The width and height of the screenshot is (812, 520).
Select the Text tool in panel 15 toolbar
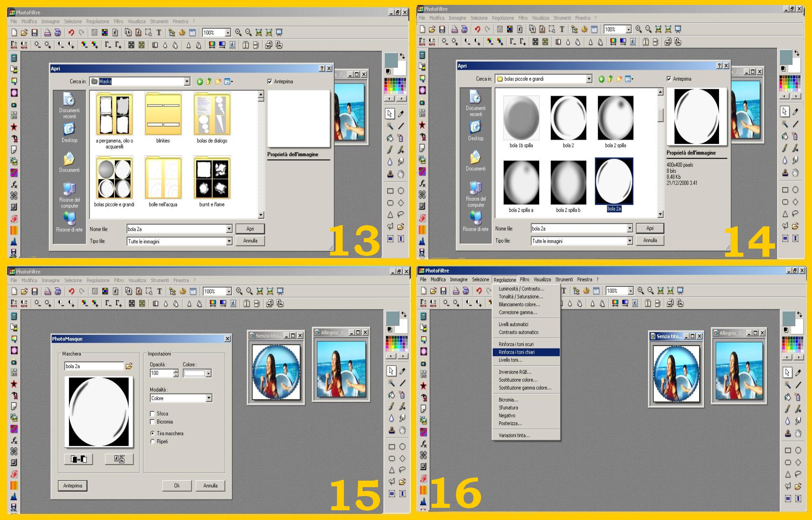[159, 291]
